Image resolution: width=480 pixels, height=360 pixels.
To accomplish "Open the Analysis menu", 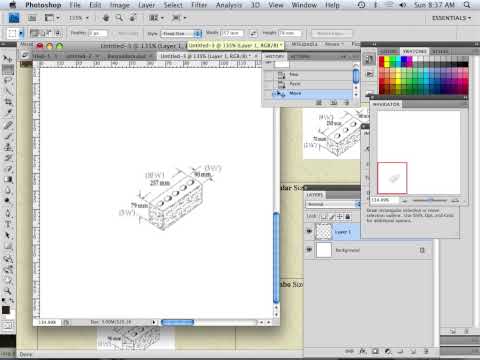I will pyautogui.click(x=229, y=5).
